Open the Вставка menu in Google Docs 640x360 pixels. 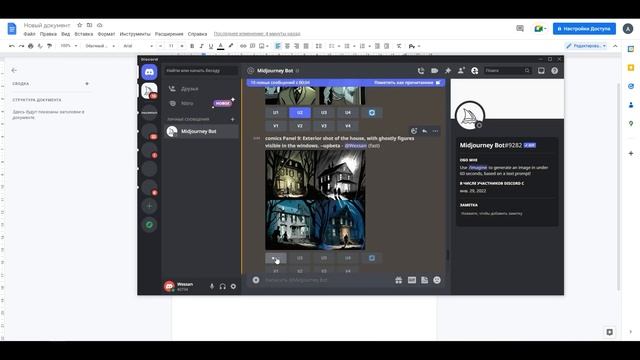pos(84,34)
